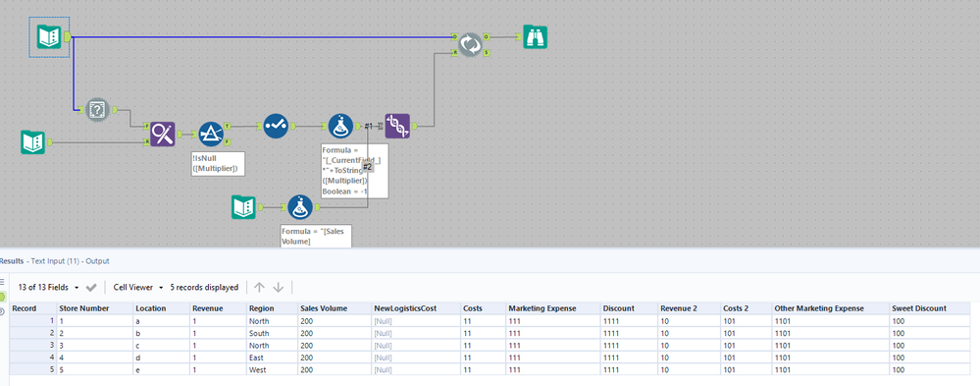The image size is (980, 386).
Task: Click the South cell in Region column
Action: 272,333
